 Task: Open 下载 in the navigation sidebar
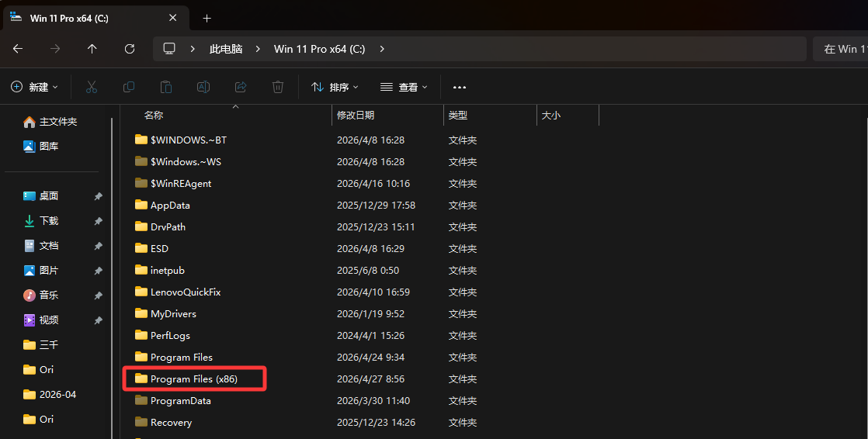49,221
